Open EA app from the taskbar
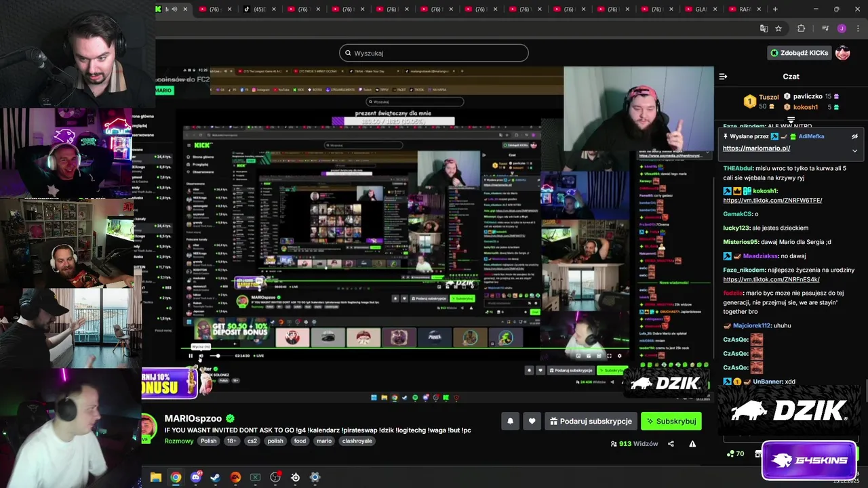Viewport: 868px width, 488px height. click(235, 477)
